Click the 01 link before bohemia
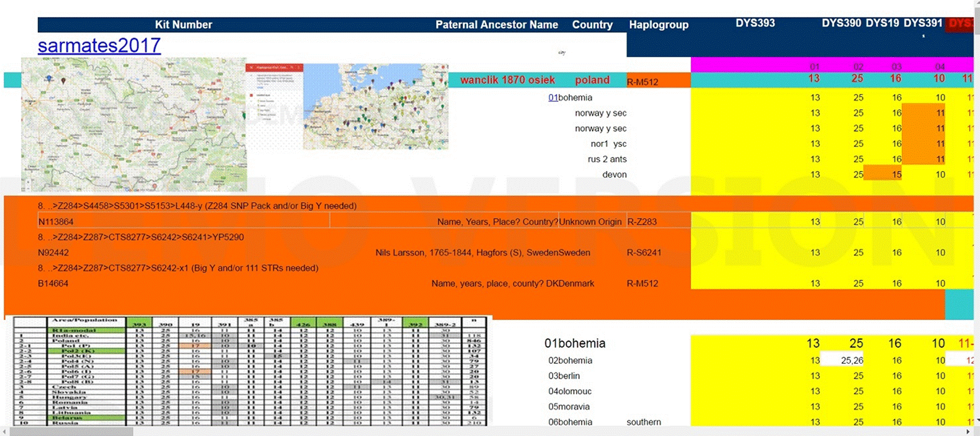Image resolution: width=980 pixels, height=436 pixels. pos(553,97)
